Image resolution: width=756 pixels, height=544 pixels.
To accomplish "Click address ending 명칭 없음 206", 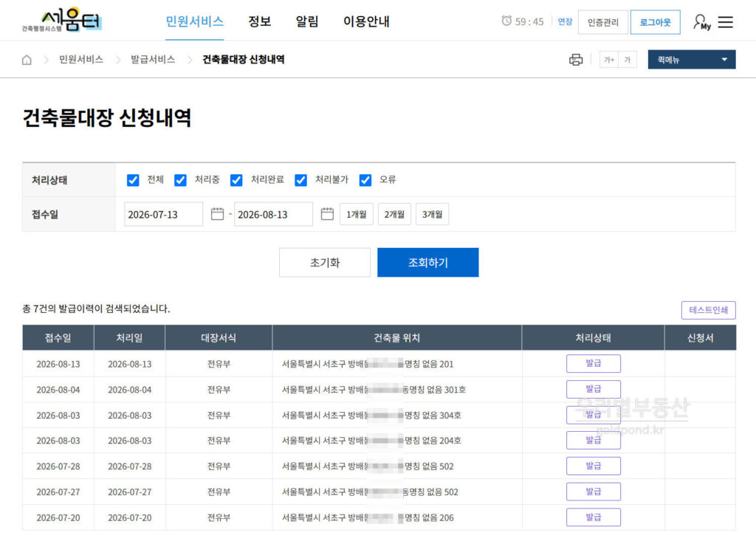I will point(368,518).
